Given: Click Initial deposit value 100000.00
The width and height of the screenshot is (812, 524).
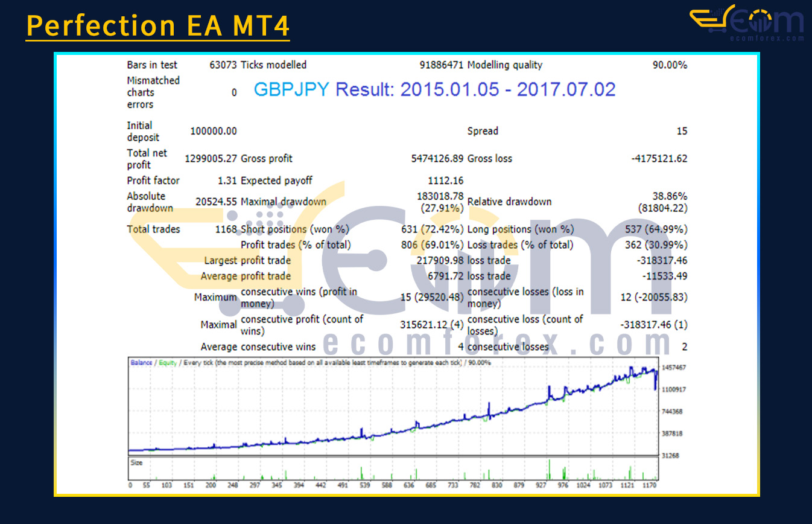Looking at the screenshot, I should click(214, 131).
